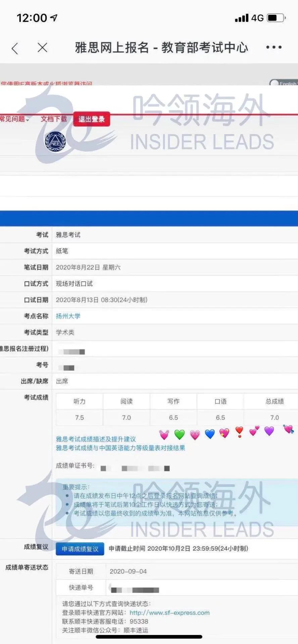This screenshot has width=298, height=644.
Task: Select the 阅读 score 7.0 cell
Action: tap(127, 418)
